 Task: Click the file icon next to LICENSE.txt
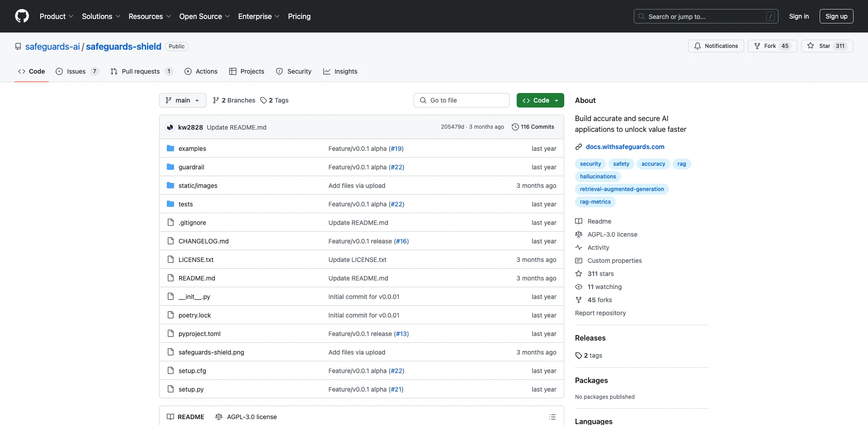(x=170, y=260)
